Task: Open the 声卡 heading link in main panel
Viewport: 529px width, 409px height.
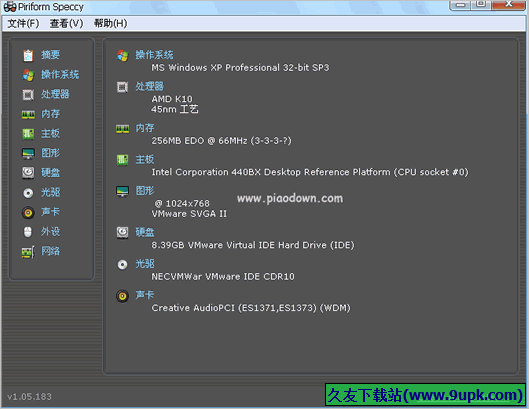Action: [x=145, y=295]
